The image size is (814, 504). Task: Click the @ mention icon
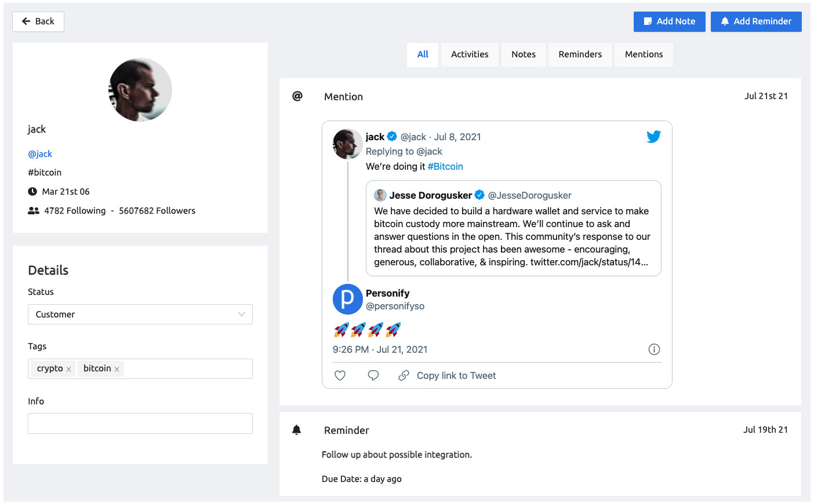pyautogui.click(x=297, y=96)
